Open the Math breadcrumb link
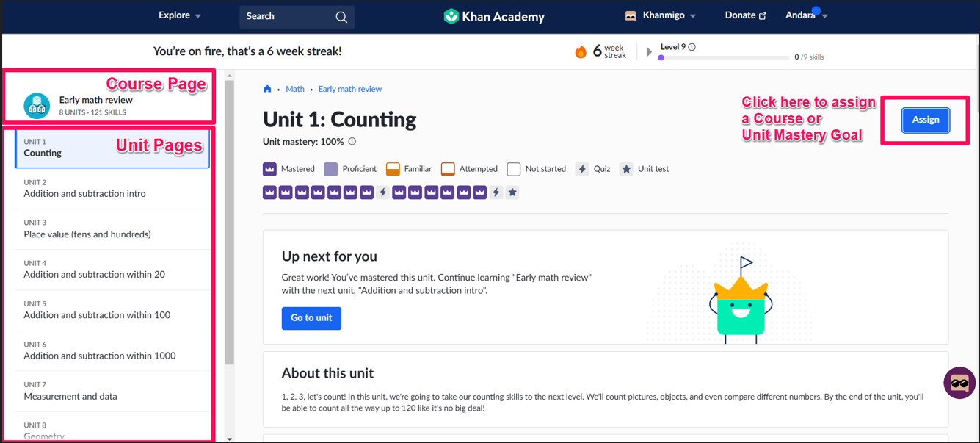 tap(295, 89)
